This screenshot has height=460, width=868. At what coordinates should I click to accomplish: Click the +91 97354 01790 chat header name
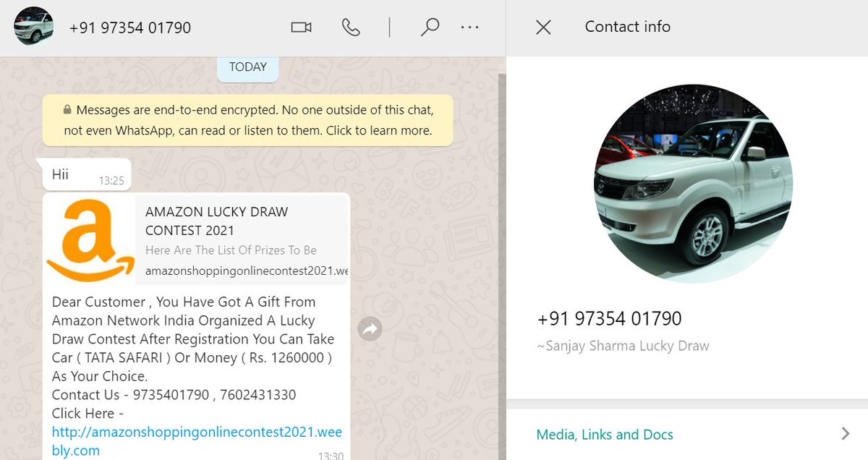[130, 28]
